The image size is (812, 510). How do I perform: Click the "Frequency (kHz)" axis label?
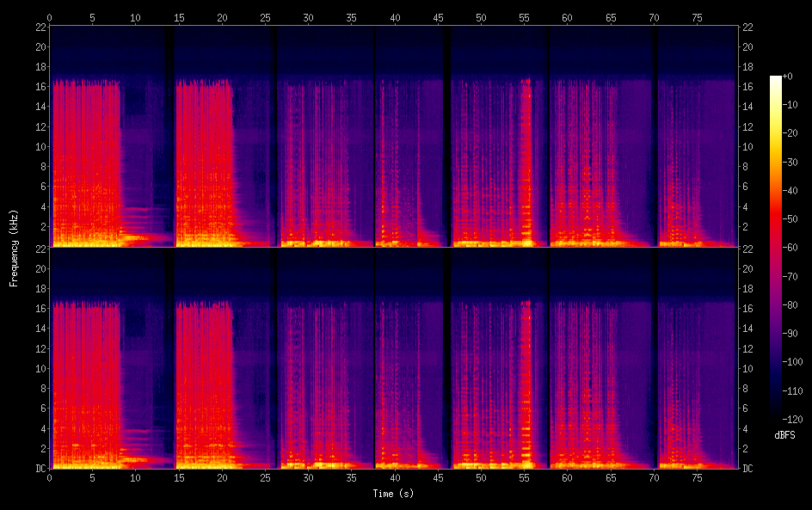(x=14, y=247)
